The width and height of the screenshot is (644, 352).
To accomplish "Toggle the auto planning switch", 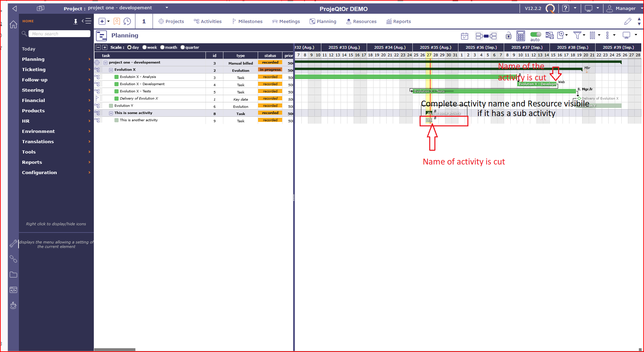I will (x=535, y=34).
